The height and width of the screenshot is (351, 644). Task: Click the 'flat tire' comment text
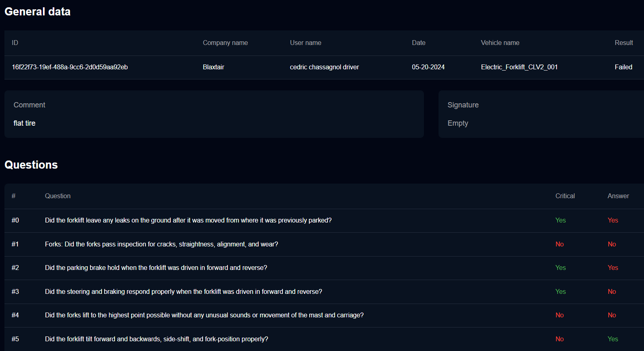coord(24,123)
